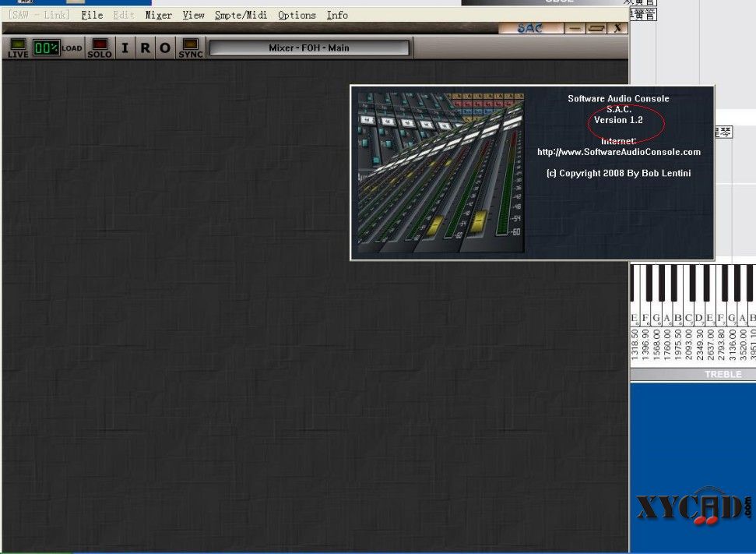The height and width of the screenshot is (554, 756).
Task: Toggle the SOLO button
Action: pos(100,48)
